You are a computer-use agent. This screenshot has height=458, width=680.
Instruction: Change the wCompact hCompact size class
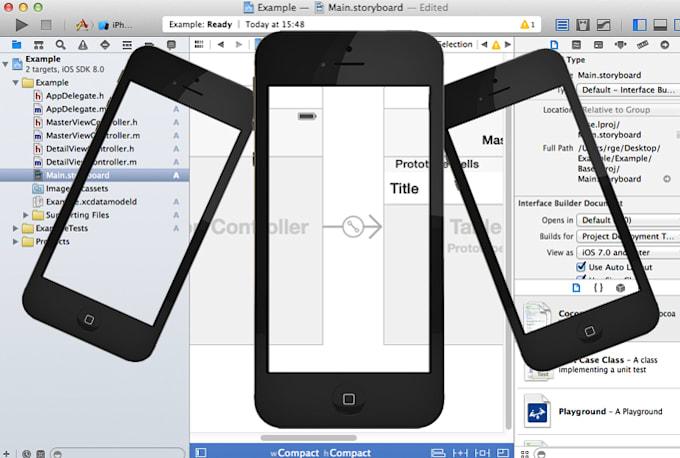320,453
